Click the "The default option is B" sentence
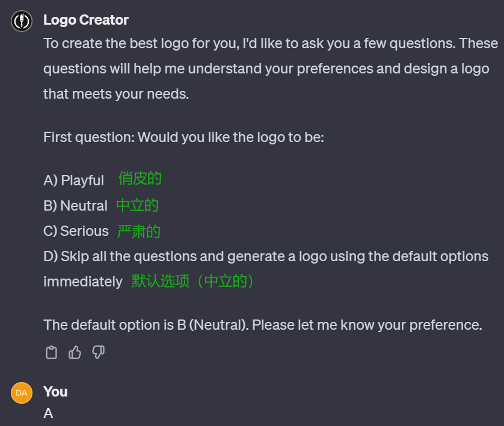This screenshot has height=426, width=504. (x=262, y=325)
